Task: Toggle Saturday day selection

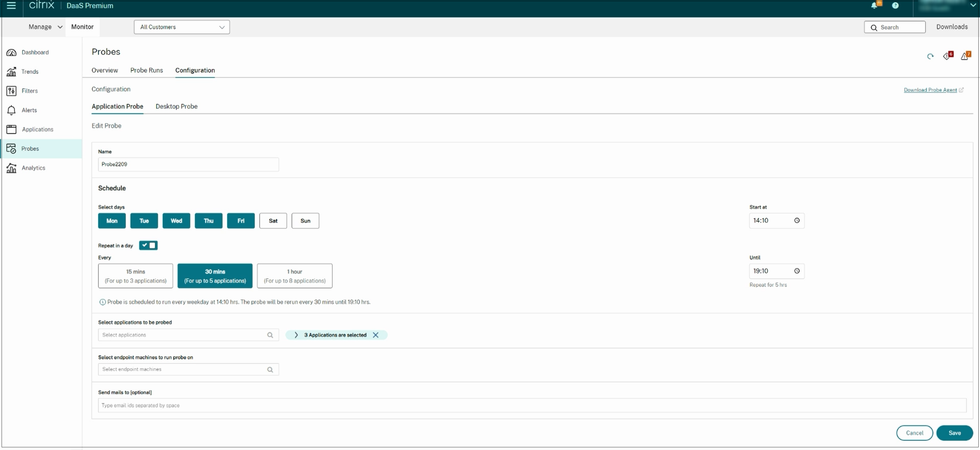Action: [273, 220]
